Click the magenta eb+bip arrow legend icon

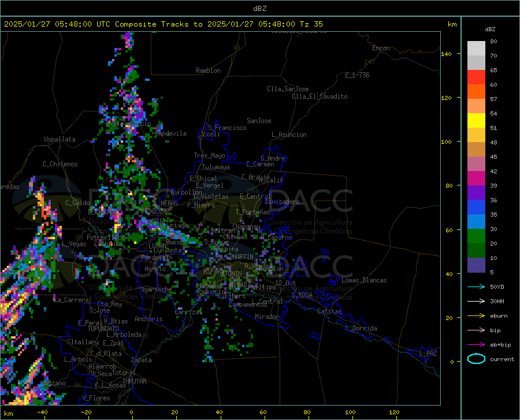coord(476,345)
